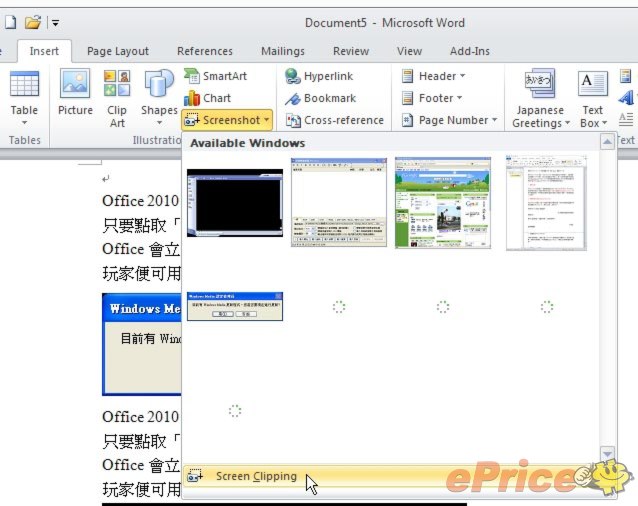Open the Add-Ins tab

[x=470, y=51]
